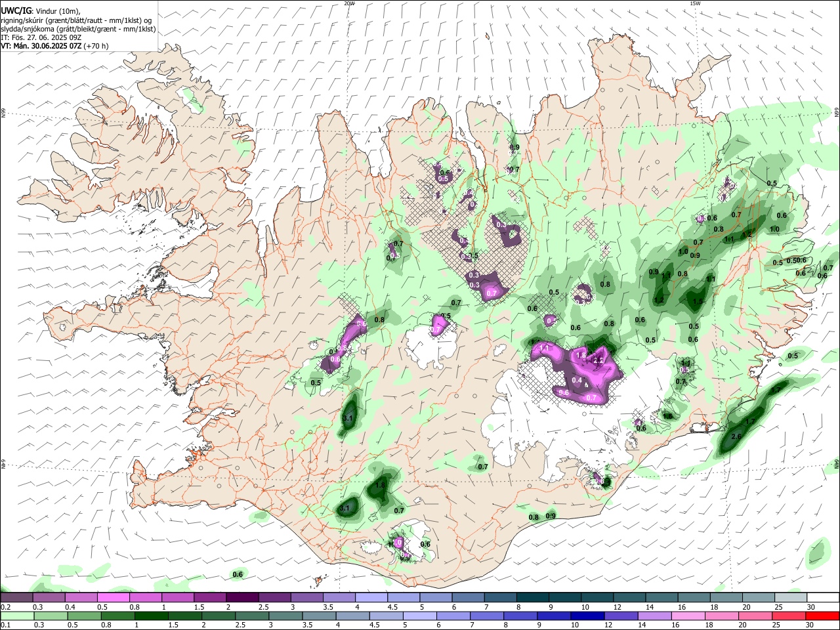Click 'IT: Fös. 27. 06. 2025 09Z' line
The height and width of the screenshot is (630, 840).
[x=41, y=37]
